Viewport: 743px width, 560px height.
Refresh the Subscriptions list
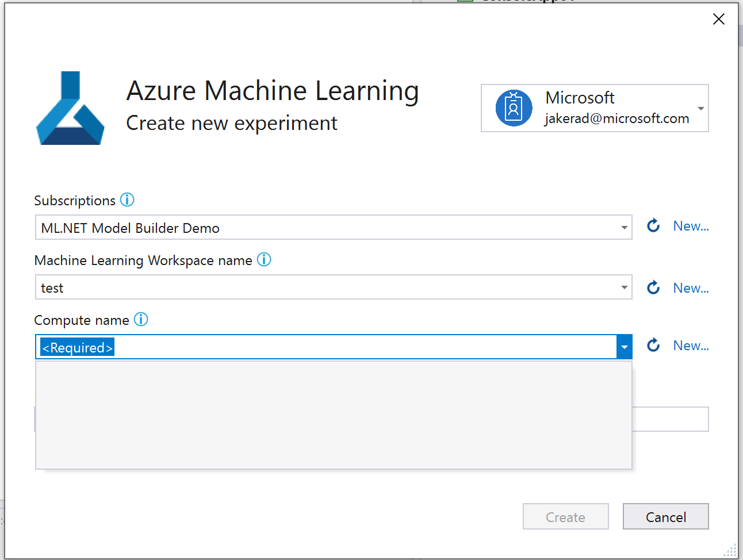(x=653, y=226)
